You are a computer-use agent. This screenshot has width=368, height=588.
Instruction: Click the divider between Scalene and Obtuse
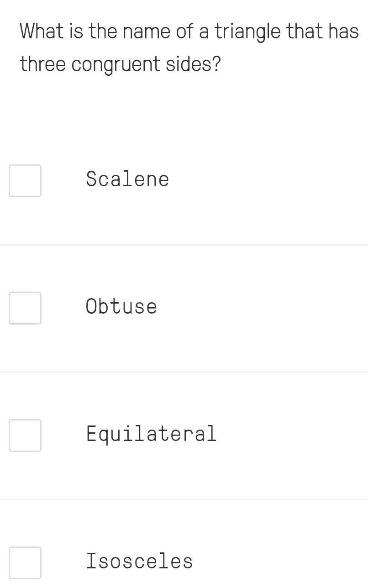184,245
